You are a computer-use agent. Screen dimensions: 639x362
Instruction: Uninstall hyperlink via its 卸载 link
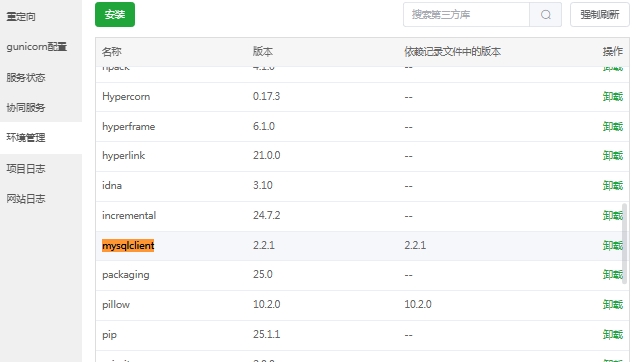click(613, 156)
